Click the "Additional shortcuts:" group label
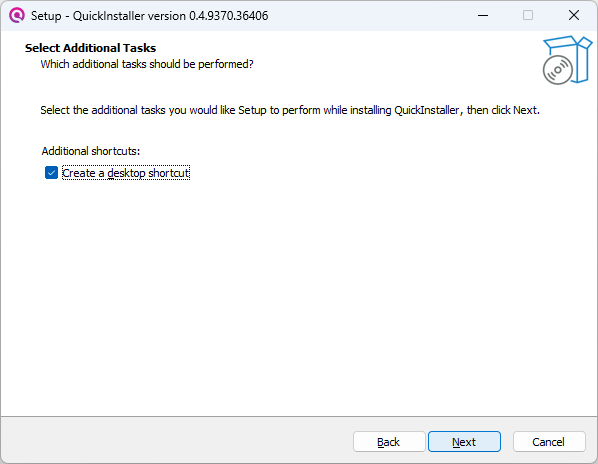598x464 pixels. (91, 151)
